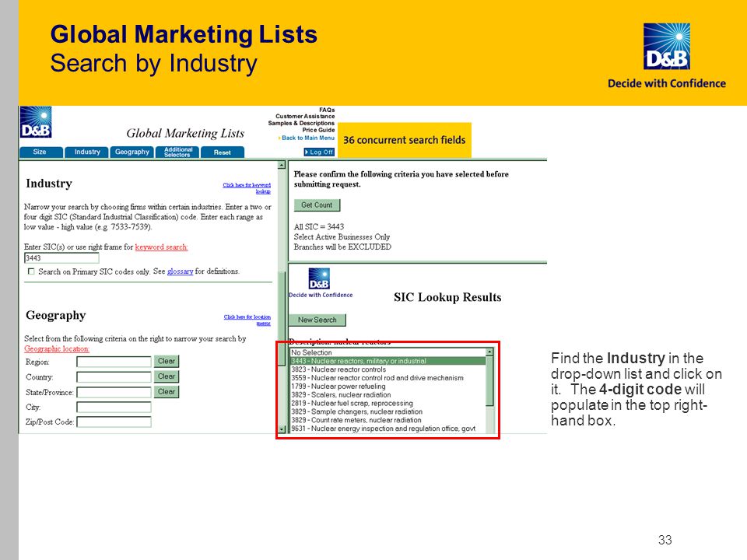
Task: Open the Geographic location link
Action: click(x=57, y=349)
